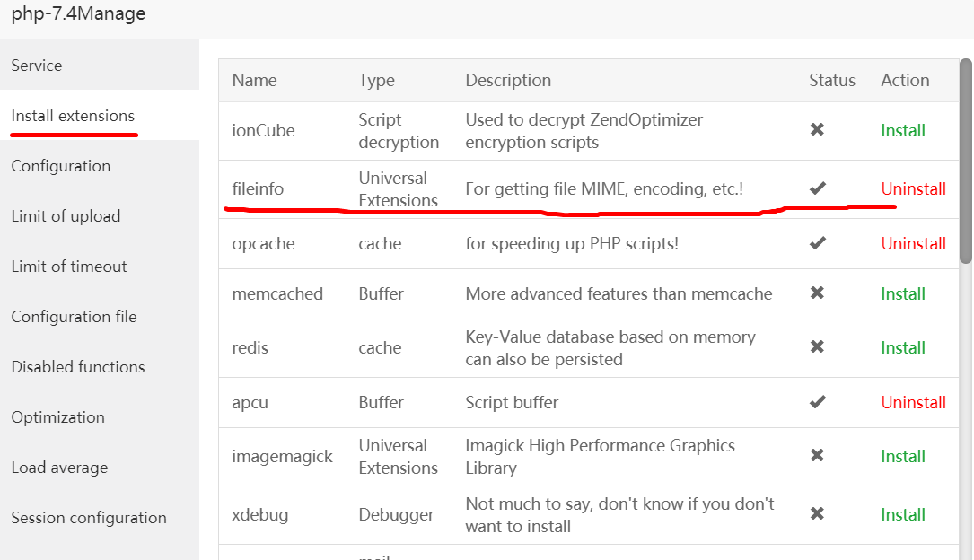The image size is (974, 560).
Task: Uninstall the fileinfo extension
Action: pyautogui.click(x=913, y=188)
